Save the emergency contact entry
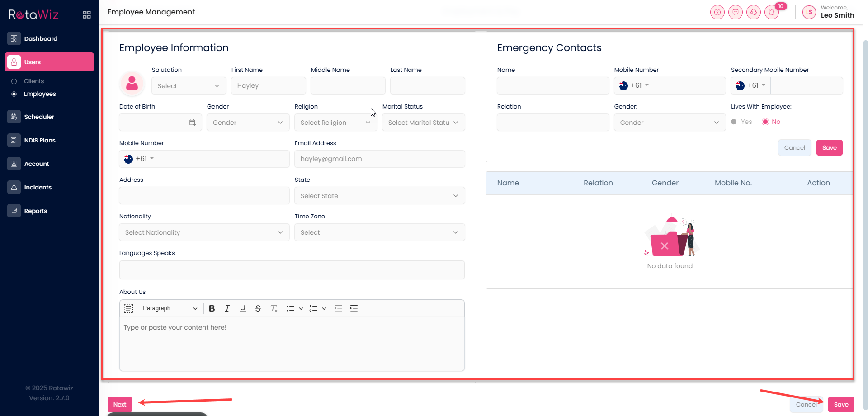 click(x=829, y=148)
